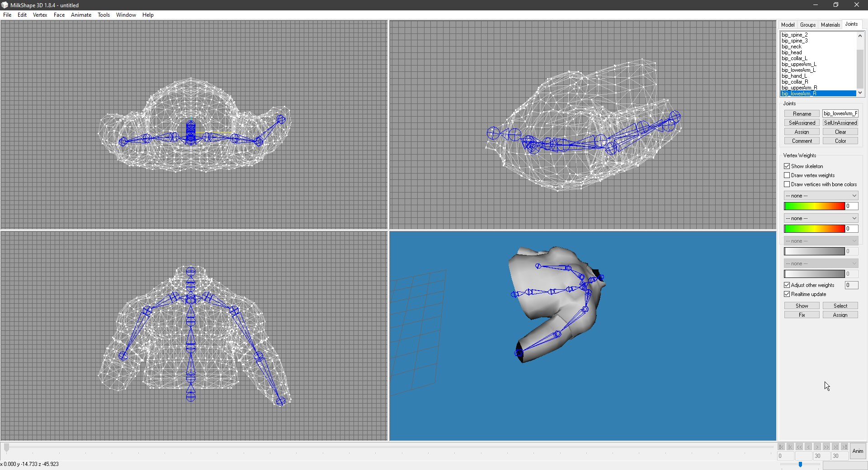
Task: Select bip_collar_R in the joints list
Action: click(818, 82)
